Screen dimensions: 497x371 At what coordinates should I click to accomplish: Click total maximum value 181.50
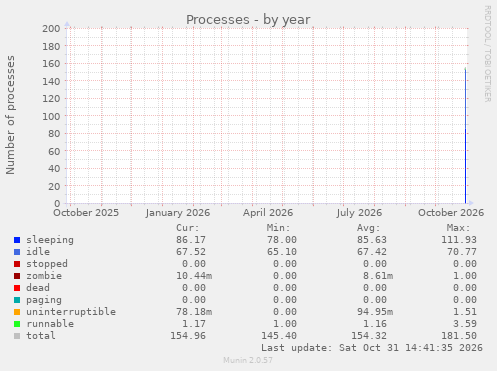[459, 336]
